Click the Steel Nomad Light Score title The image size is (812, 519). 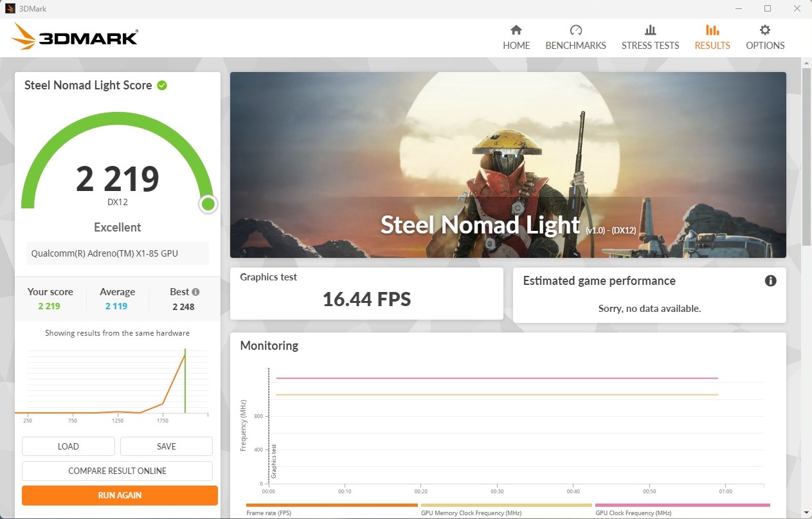88,85
